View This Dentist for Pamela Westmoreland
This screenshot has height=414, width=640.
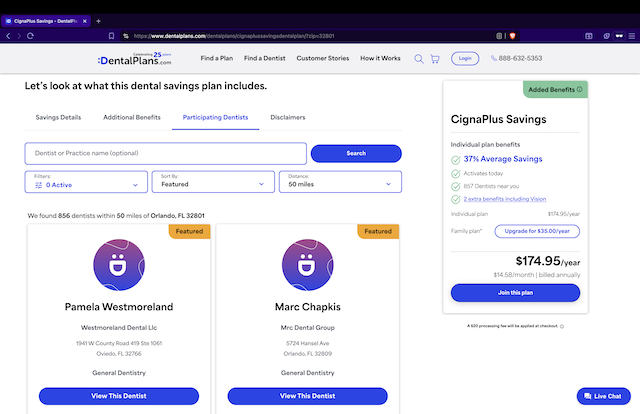click(119, 396)
